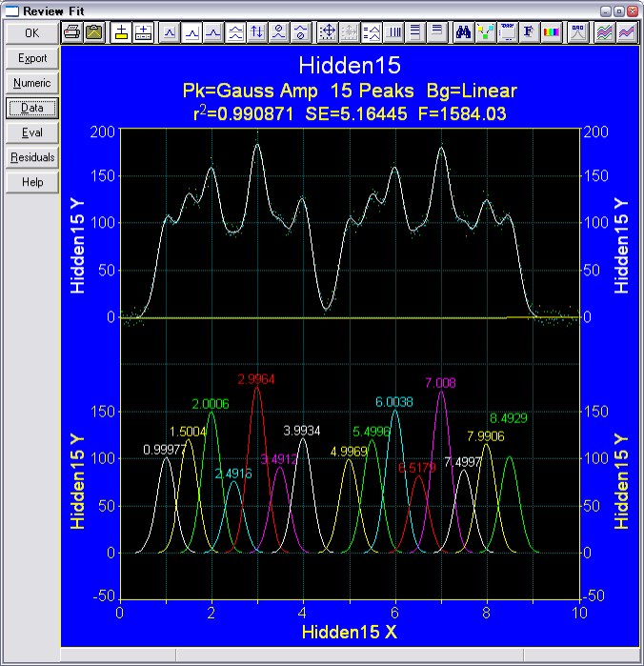Screen dimensions: 644x666
Task: Click the vertical grid lines icon
Action: click(393, 32)
